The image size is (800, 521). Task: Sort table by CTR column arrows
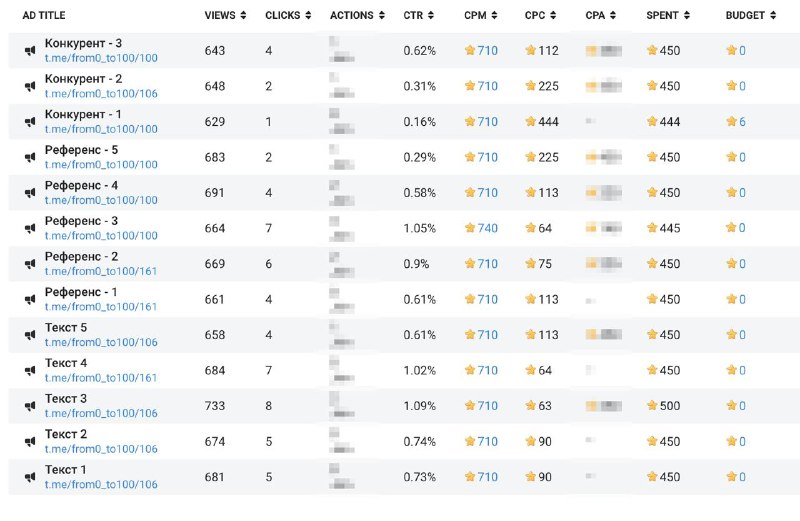(x=431, y=15)
